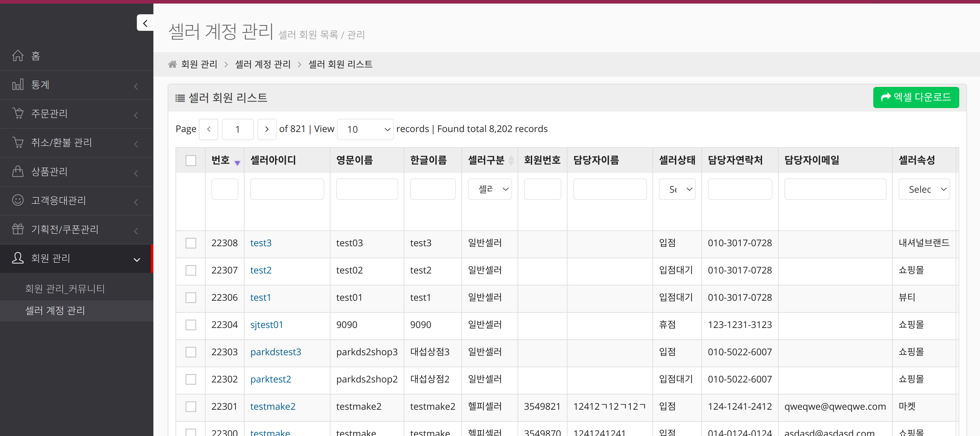
Task: Click the 셀러아이디 filter input field
Action: (287, 189)
